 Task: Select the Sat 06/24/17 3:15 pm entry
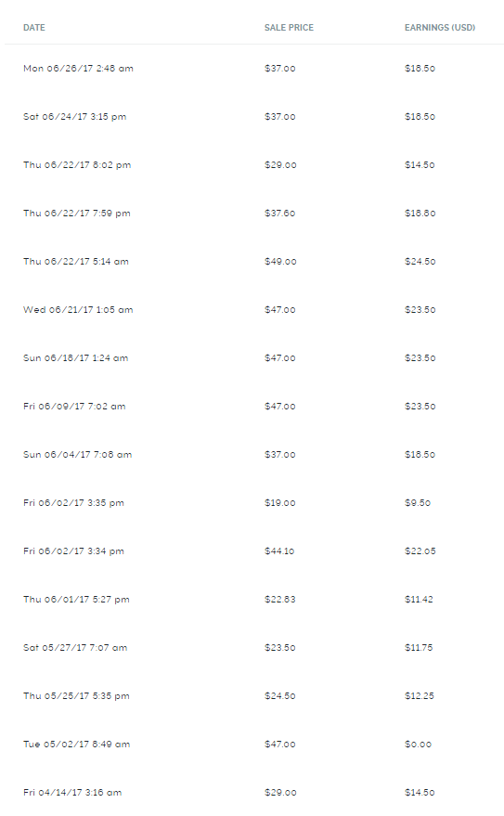(254, 117)
